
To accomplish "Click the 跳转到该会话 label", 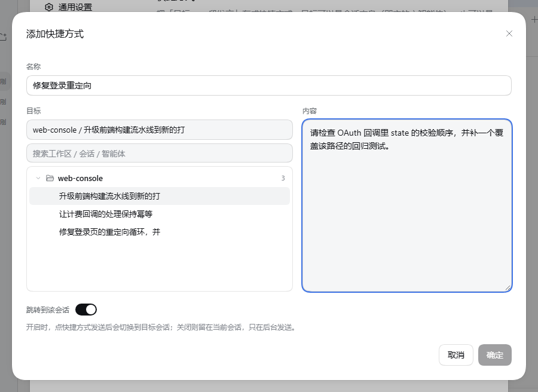I will point(48,310).
